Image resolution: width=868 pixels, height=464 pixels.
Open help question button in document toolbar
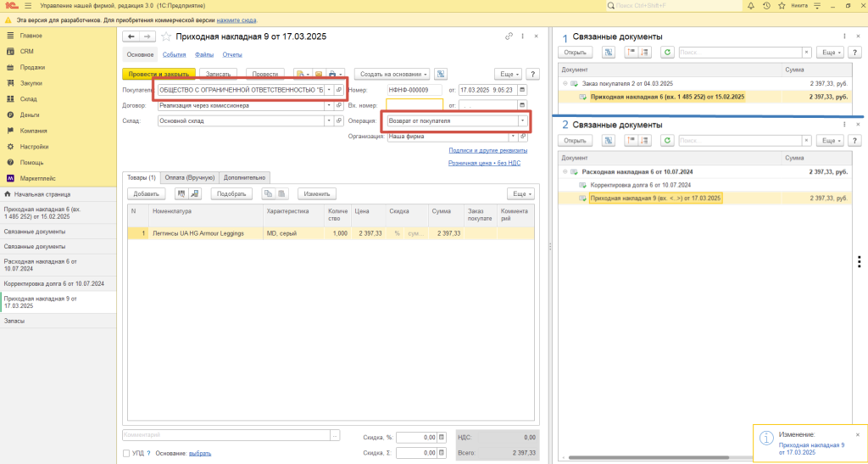click(532, 74)
